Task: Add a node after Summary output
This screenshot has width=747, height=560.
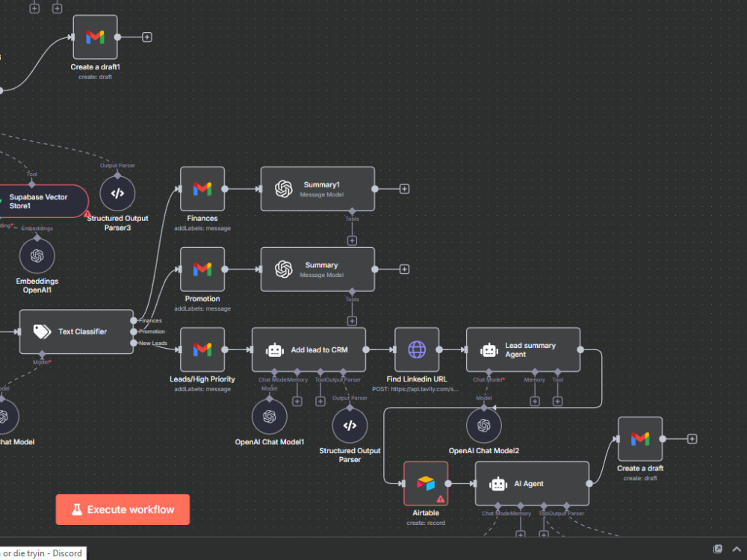Action: coord(404,270)
